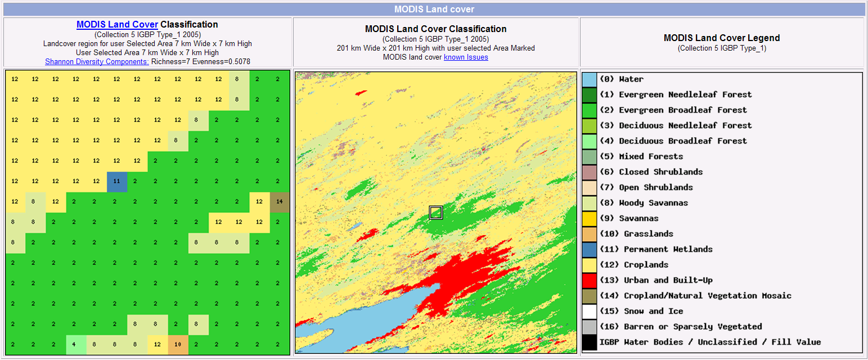Click the Water legend color swatch

589,79
